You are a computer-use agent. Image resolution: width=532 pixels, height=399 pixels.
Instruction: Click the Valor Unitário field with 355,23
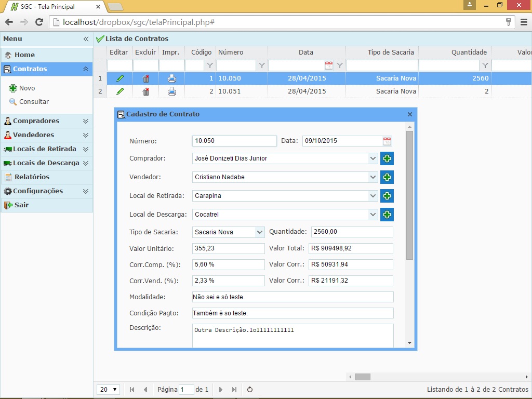click(229, 248)
